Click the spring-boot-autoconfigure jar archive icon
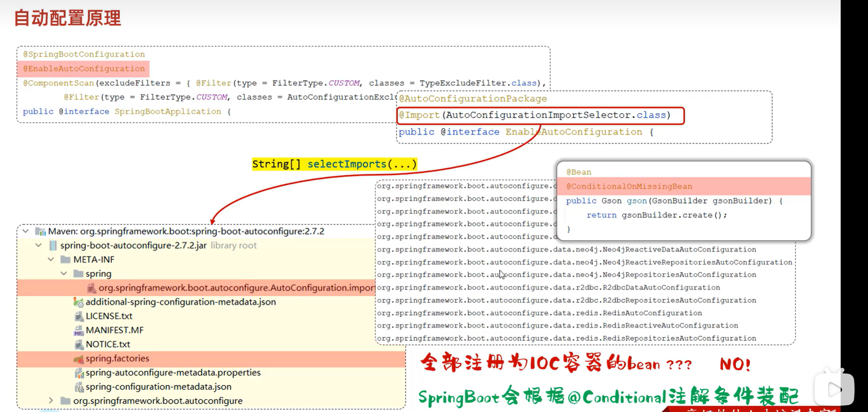This screenshot has width=868, height=412. [53, 245]
